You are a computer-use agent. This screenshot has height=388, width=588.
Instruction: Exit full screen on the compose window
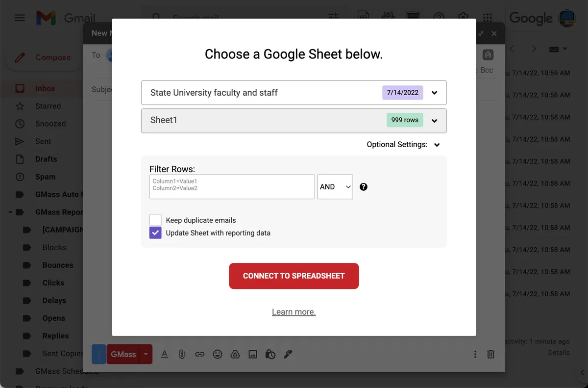pyautogui.click(x=481, y=33)
